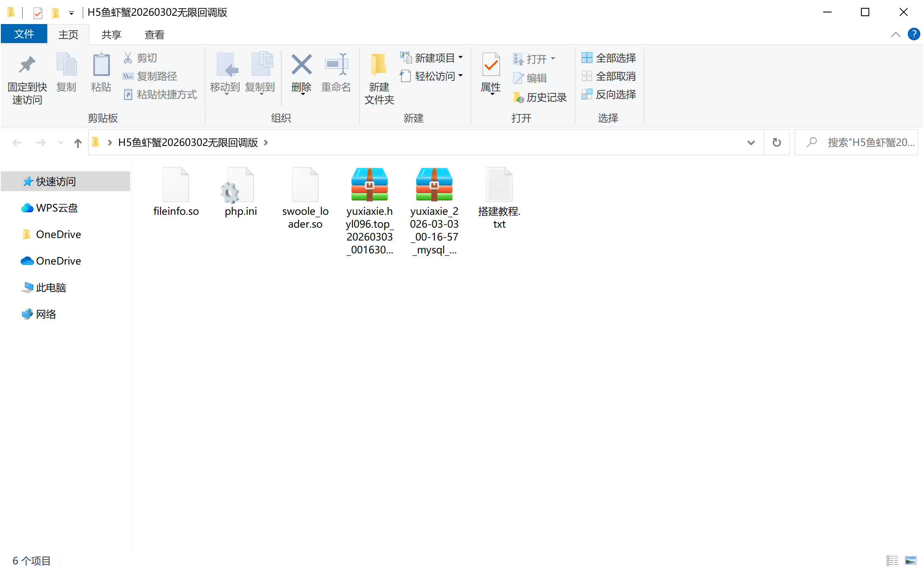Viewport: 924px width, 571px height.
Task: Click Select All (全部选择) option
Action: tap(609, 58)
